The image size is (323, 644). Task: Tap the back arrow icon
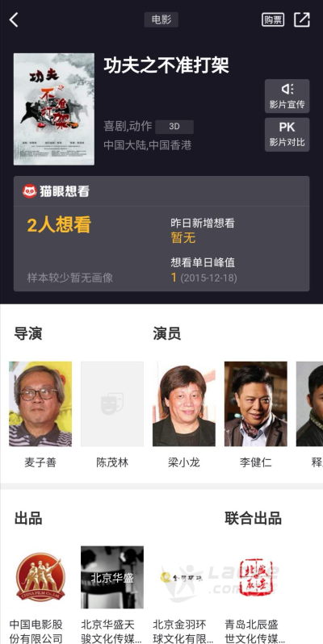pos(14,19)
